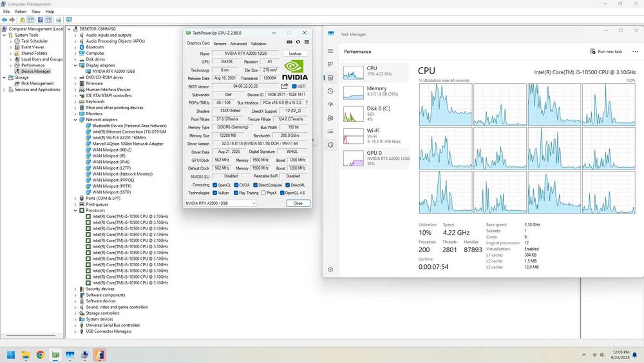Toggle the UEFI checkbox in GPU-Z

coord(294,86)
